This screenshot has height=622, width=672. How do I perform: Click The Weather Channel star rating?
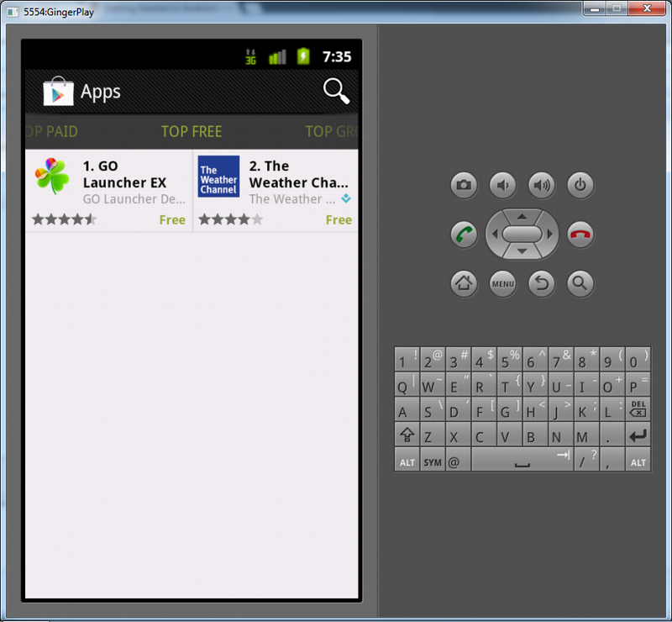click(x=230, y=219)
